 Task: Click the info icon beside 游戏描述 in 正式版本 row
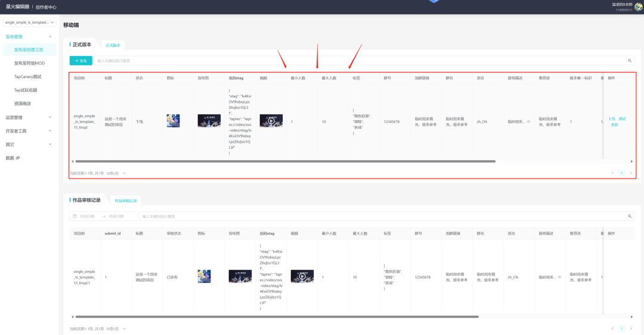click(x=528, y=122)
